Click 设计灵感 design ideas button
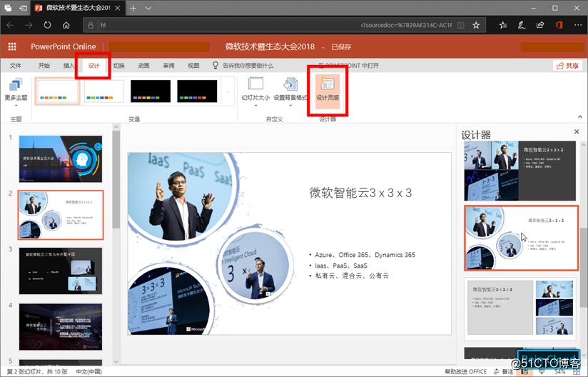 328,91
